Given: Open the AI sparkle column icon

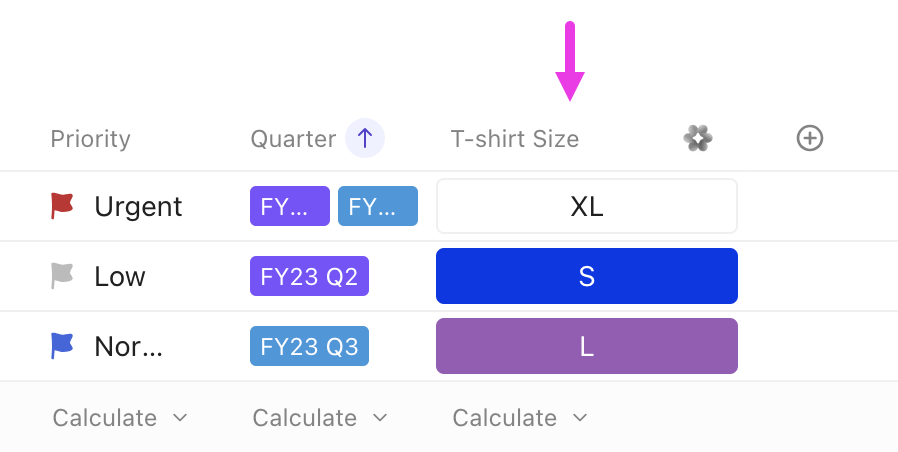Looking at the screenshot, I should 698,139.
